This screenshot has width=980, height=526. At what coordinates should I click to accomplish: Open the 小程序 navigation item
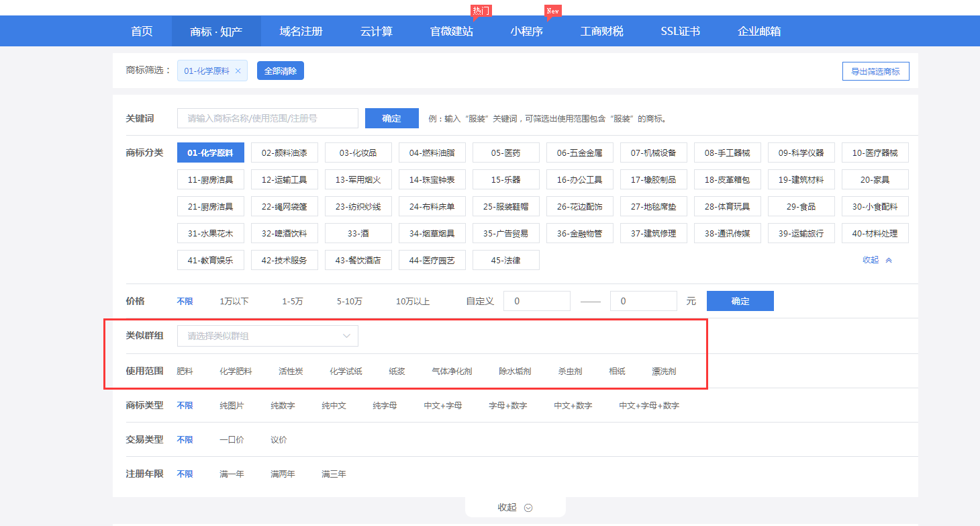(x=527, y=31)
